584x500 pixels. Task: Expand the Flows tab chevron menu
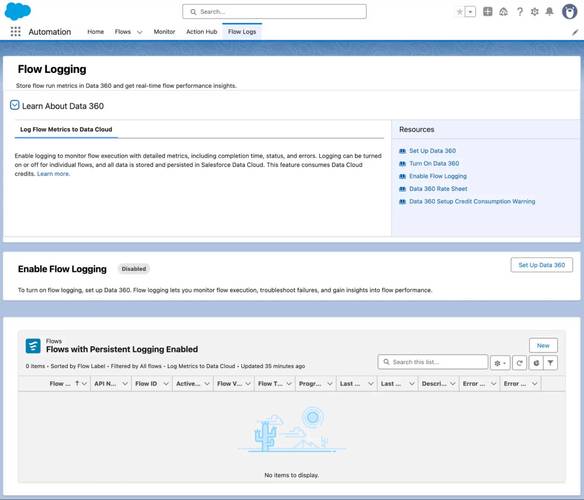tap(140, 32)
